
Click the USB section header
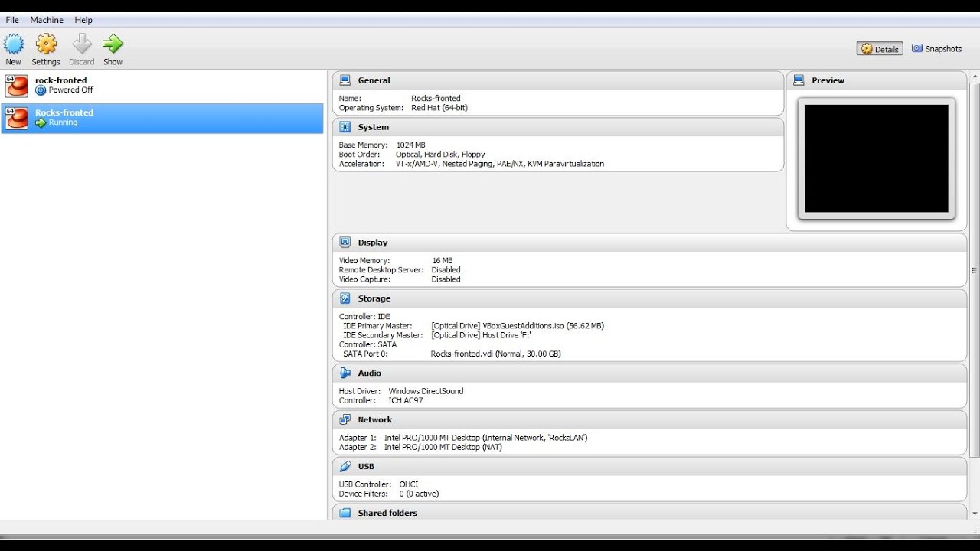(650, 467)
